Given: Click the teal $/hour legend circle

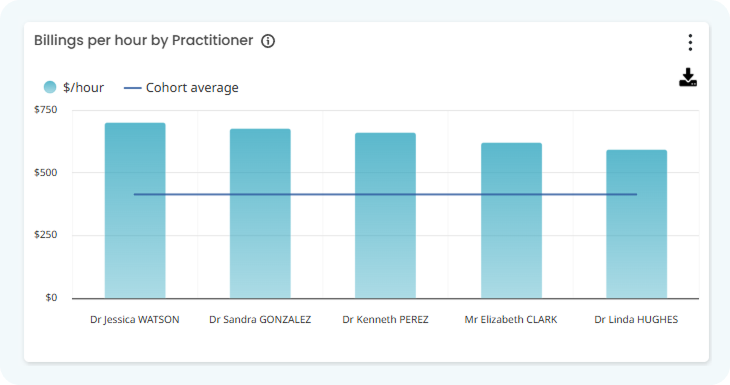Looking at the screenshot, I should (x=50, y=87).
